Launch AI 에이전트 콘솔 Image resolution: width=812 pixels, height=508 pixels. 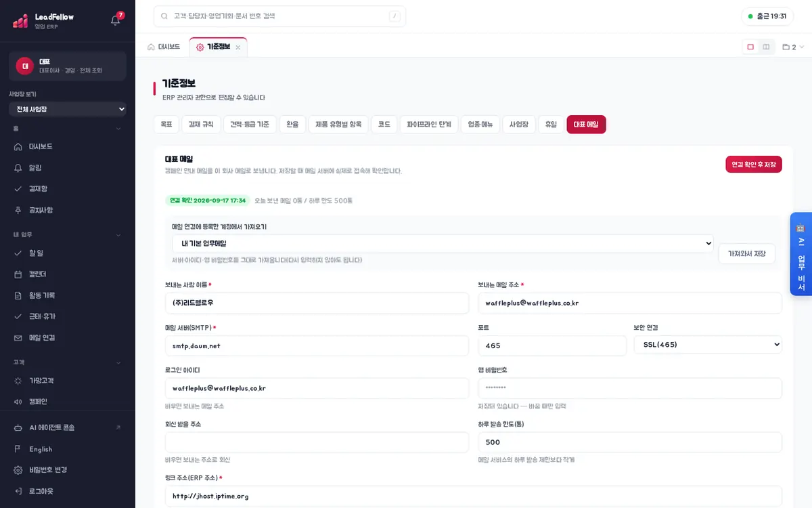[68, 427]
